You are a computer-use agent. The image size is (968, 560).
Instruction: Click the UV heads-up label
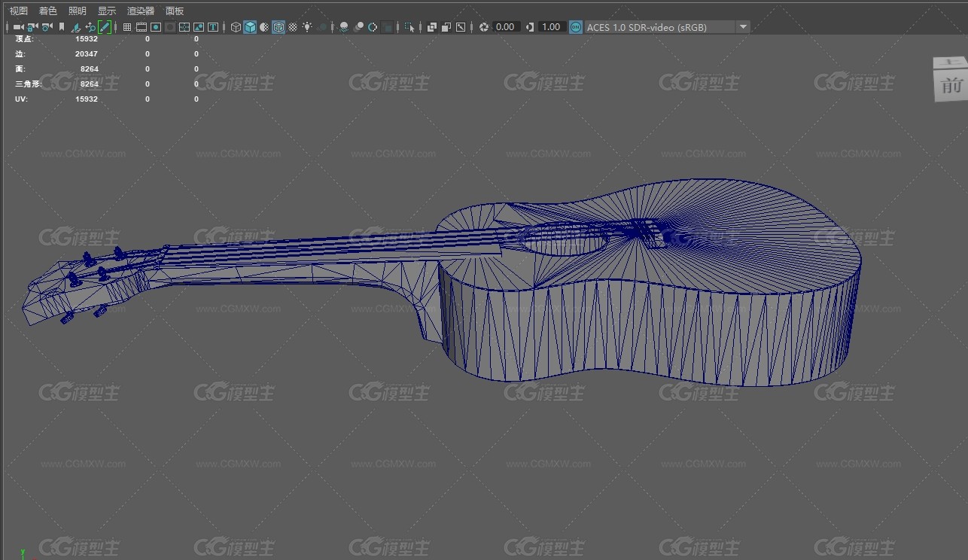click(21, 99)
